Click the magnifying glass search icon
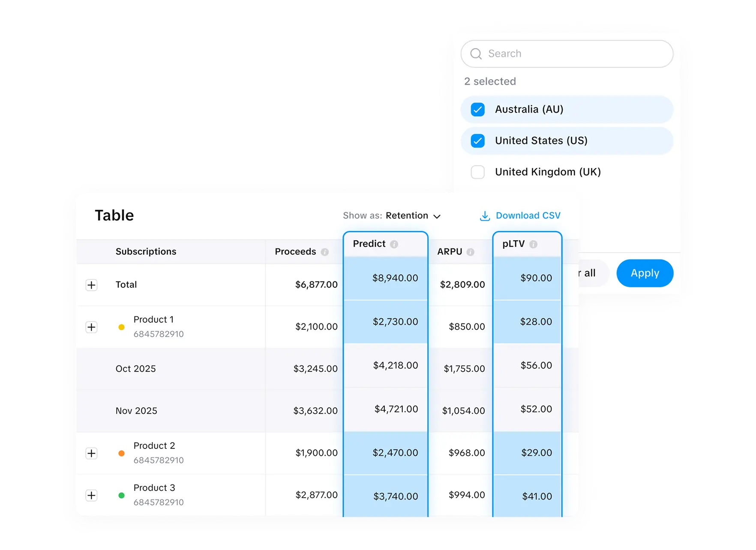The image size is (756, 550). [476, 54]
